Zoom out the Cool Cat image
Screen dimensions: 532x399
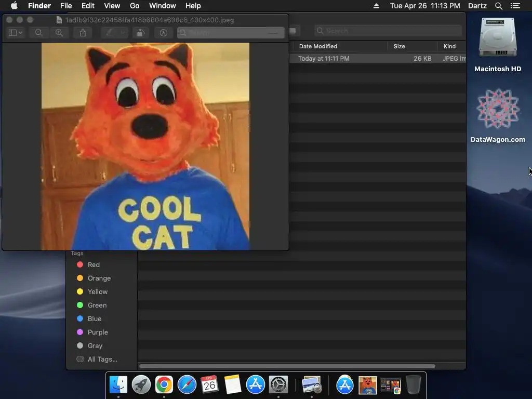click(38, 33)
